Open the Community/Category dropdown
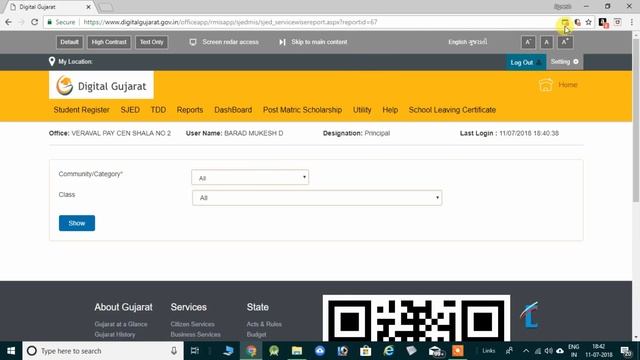This screenshot has width=640, height=360. [250, 178]
